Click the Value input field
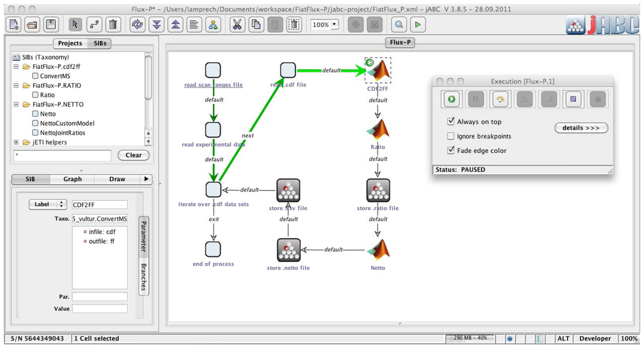The image size is (644, 348). [99, 309]
